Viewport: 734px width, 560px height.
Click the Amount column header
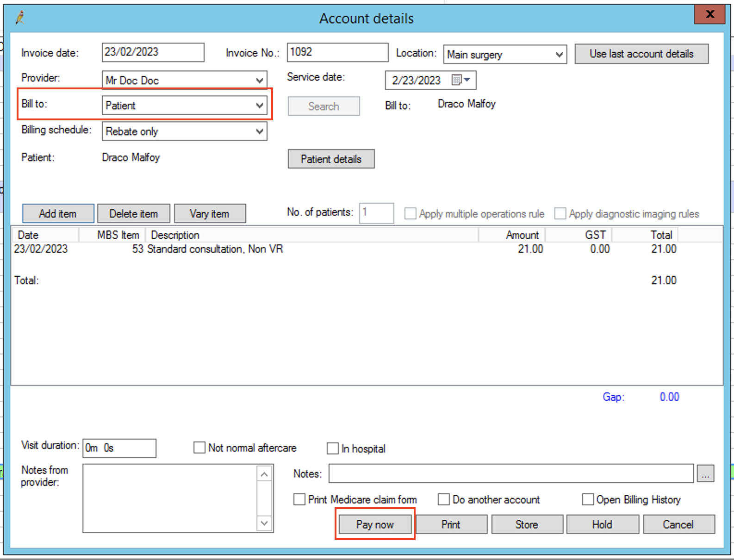coord(512,235)
